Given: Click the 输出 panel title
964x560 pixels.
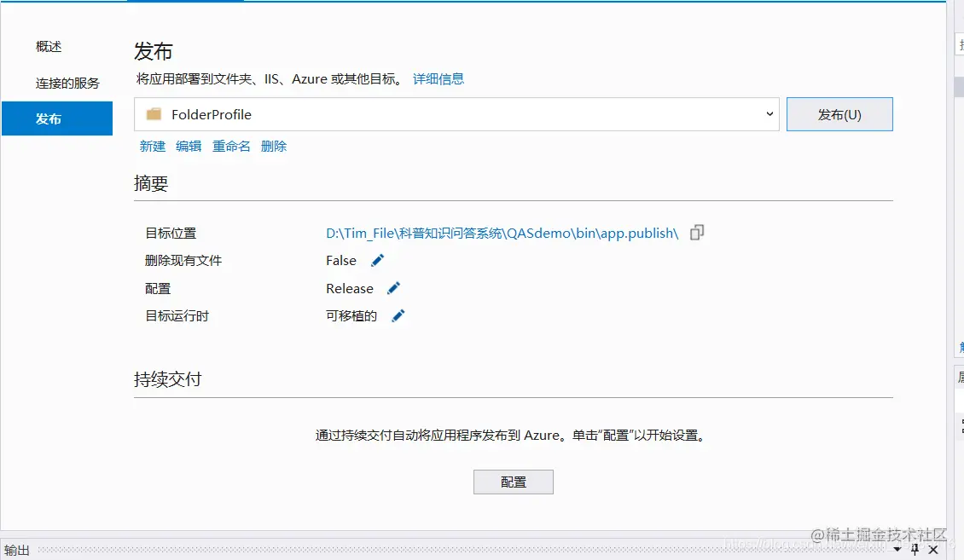Looking at the screenshot, I should [16, 550].
